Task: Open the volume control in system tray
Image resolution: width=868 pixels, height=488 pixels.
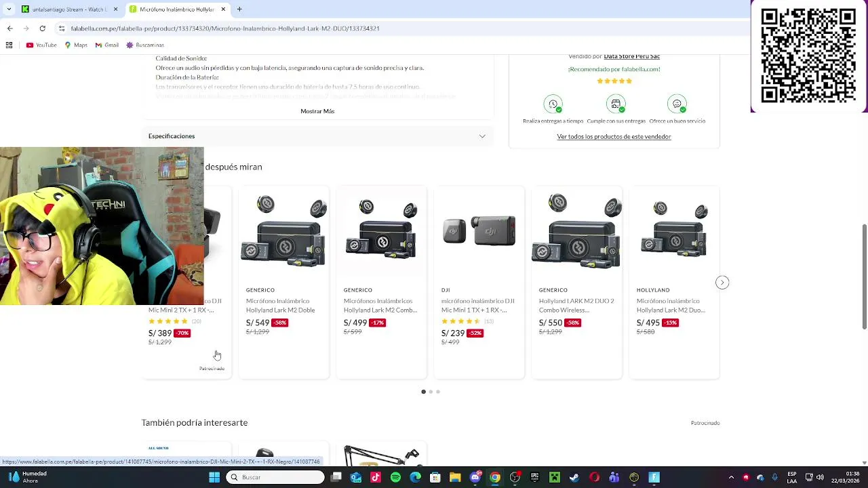Action: pos(820,477)
